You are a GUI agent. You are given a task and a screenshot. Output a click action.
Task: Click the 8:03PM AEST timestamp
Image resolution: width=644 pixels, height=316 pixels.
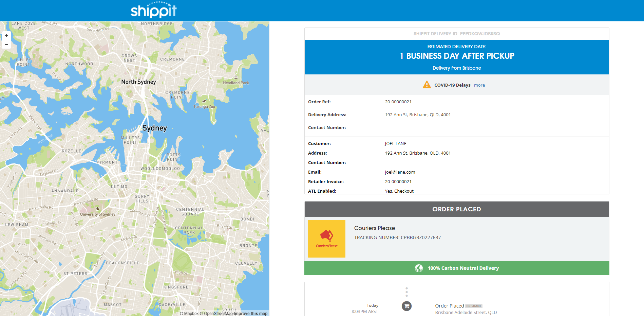[x=365, y=312]
